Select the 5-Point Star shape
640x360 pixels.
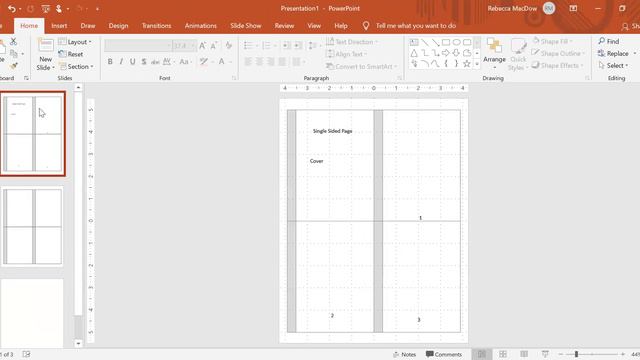[x=467, y=64]
